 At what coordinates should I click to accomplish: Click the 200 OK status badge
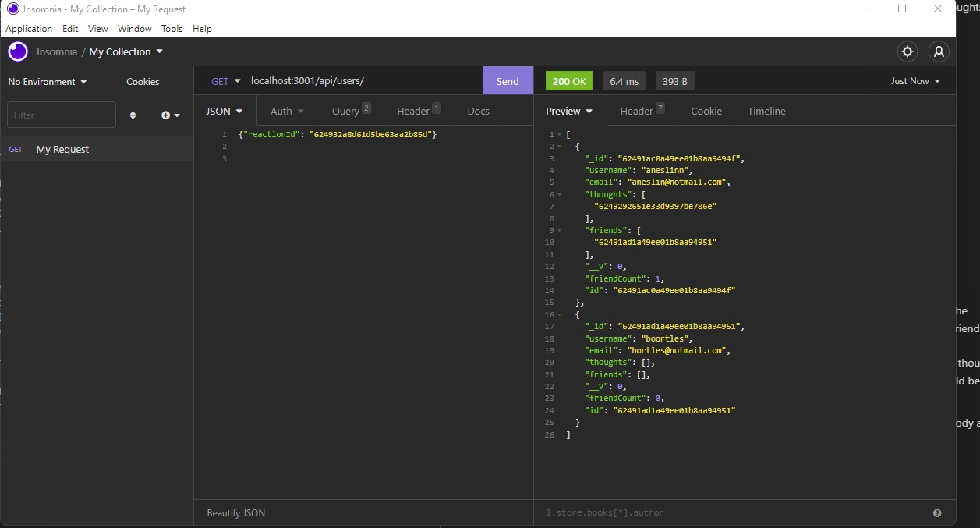569,81
